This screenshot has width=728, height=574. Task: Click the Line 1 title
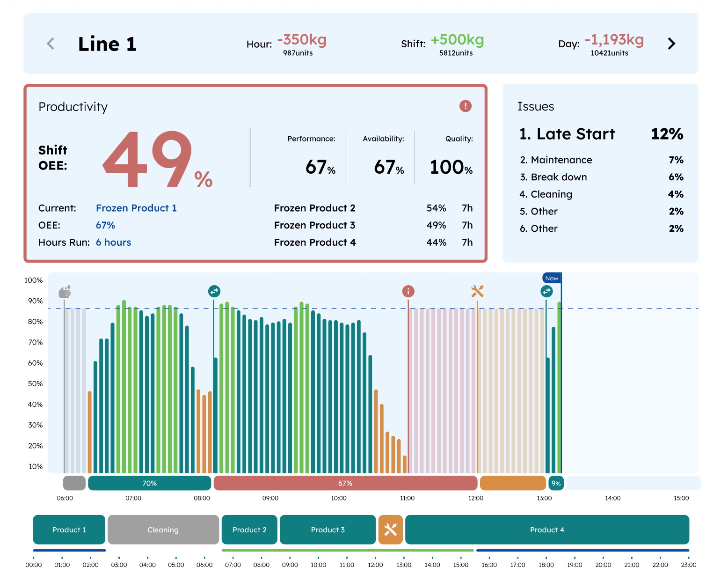[x=107, y=44]
